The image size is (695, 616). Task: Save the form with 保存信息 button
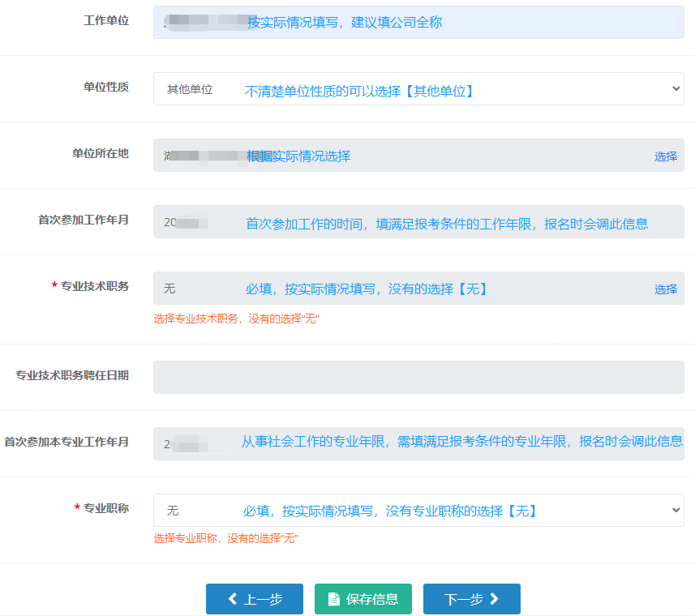pos(363,599)
